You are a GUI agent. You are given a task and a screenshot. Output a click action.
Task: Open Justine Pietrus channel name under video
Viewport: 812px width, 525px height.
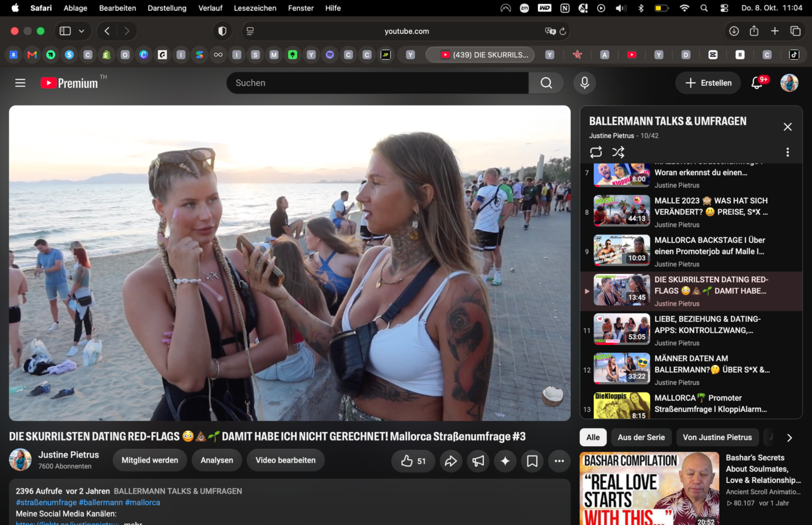click(69, 455)
